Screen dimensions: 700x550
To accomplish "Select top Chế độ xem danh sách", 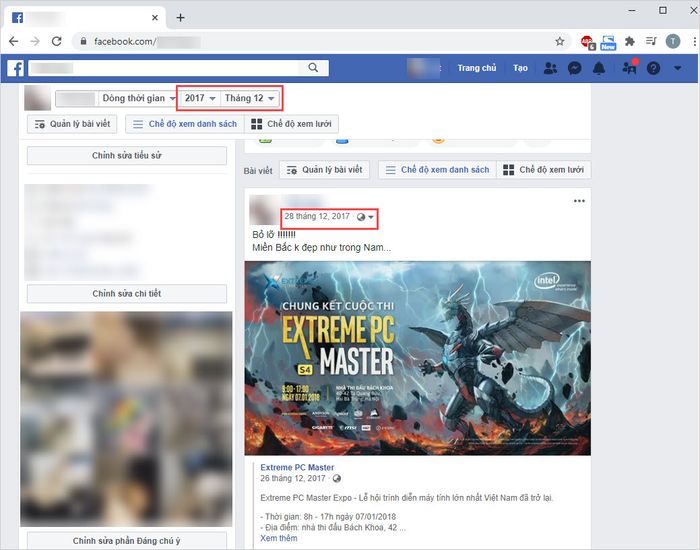I will coord(185,124).
